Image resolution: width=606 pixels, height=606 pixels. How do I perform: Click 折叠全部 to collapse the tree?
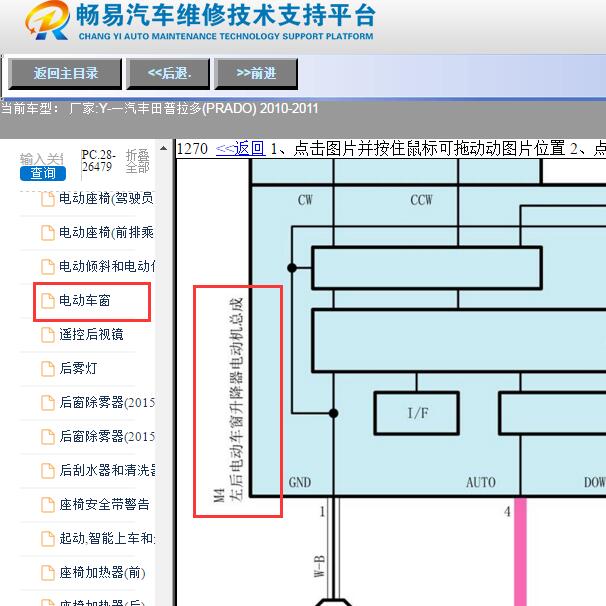pyautogui.click(x=138, y=161)
